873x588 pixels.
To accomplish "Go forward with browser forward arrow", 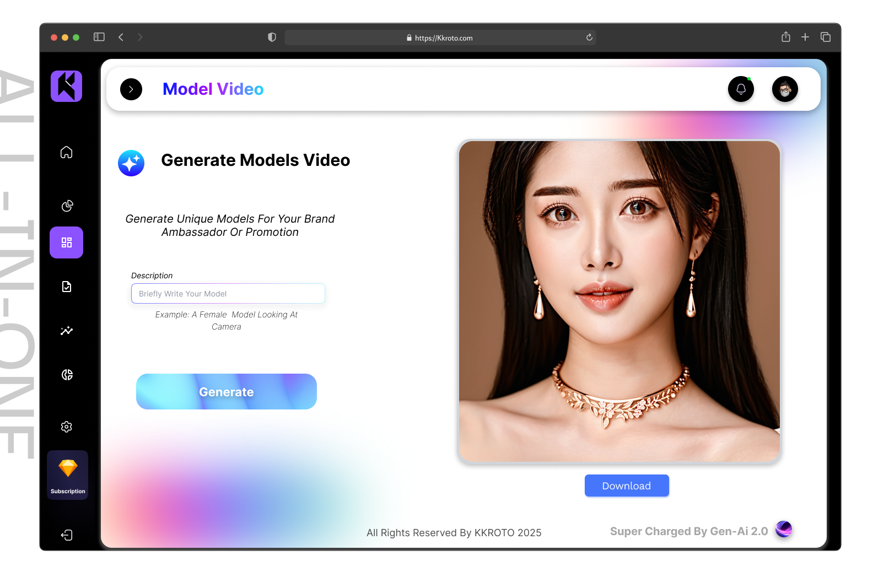I will [140, 37].
